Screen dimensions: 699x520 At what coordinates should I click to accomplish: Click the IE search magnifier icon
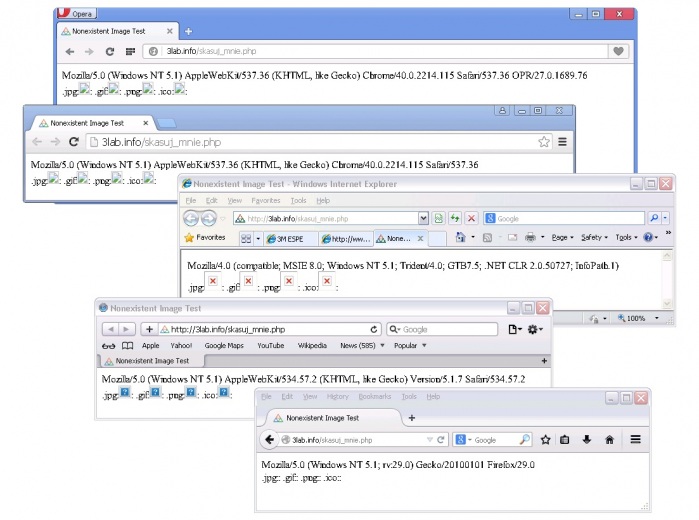654,218
